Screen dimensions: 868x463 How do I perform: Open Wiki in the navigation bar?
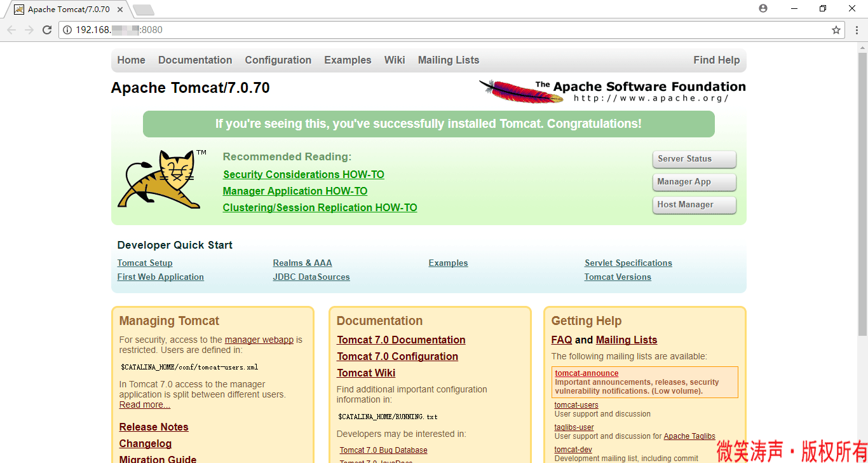(395, 60)
